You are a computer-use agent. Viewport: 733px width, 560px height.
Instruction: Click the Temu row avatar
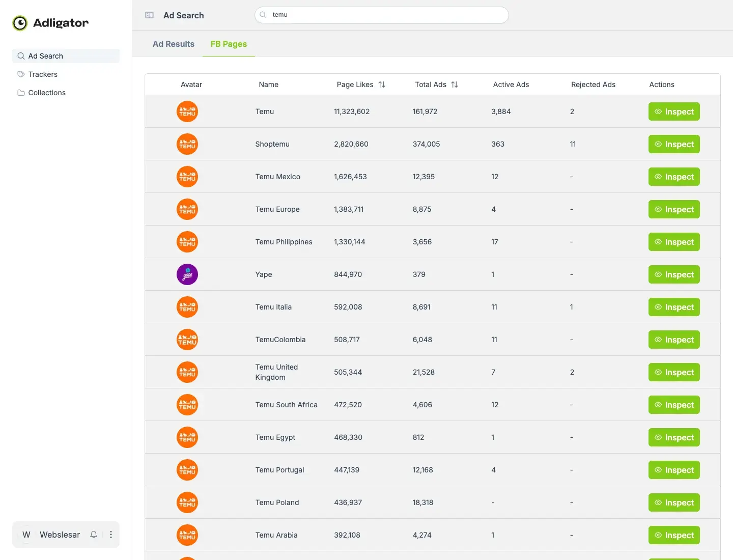tap(187, 111)
